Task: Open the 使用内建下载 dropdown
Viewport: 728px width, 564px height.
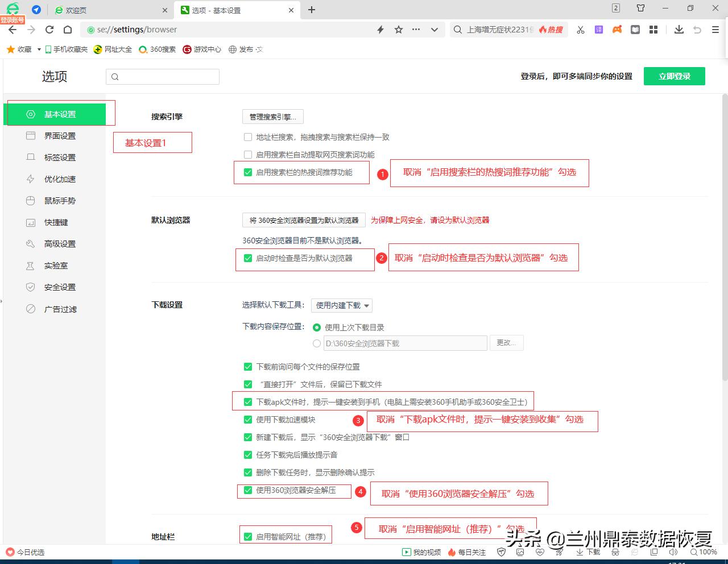Action: (341, 305)
